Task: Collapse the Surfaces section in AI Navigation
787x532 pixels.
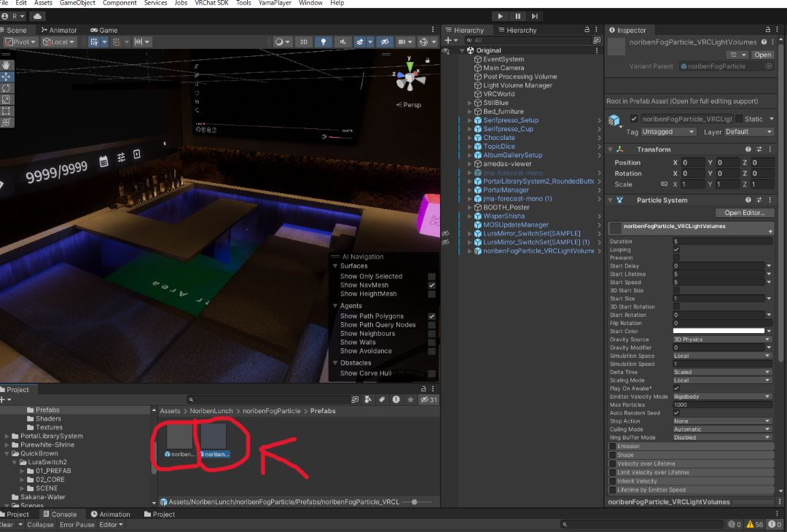Action: click(x=334, y=266)
